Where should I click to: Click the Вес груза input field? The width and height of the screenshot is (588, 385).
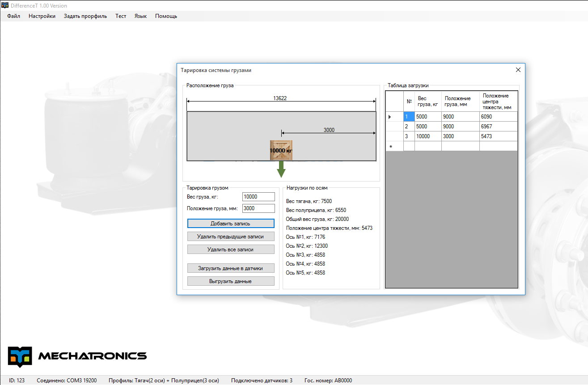[x=258, y=197]
